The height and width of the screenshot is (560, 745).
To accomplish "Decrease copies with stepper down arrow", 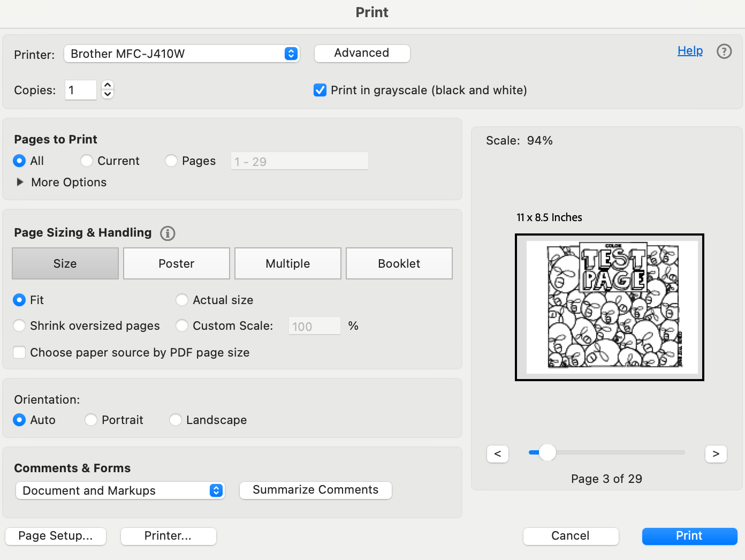I will (108, 94).
